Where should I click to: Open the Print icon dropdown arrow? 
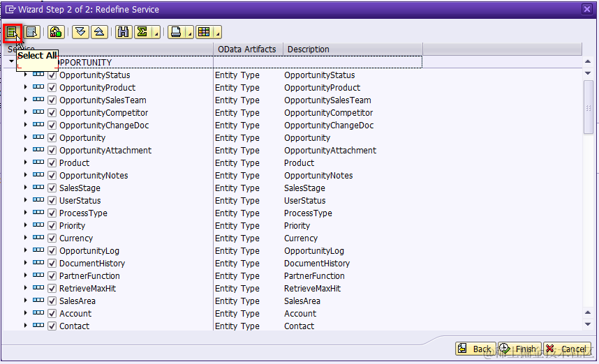click(x=189, y=33)
